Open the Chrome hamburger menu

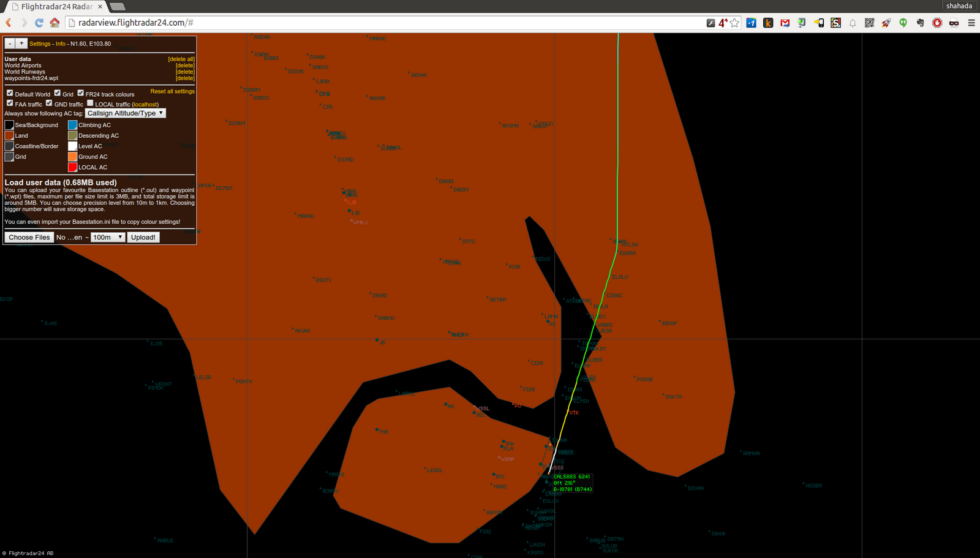coord(971,23)
